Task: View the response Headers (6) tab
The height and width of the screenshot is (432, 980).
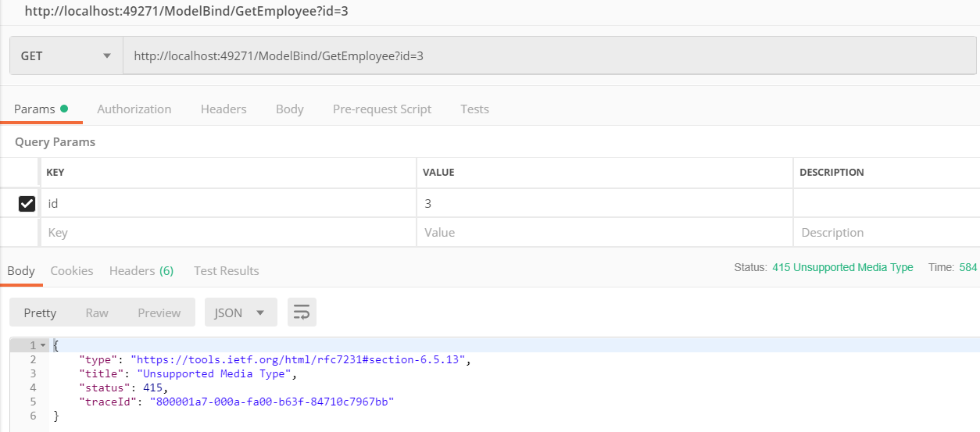Action: (141, 270)
